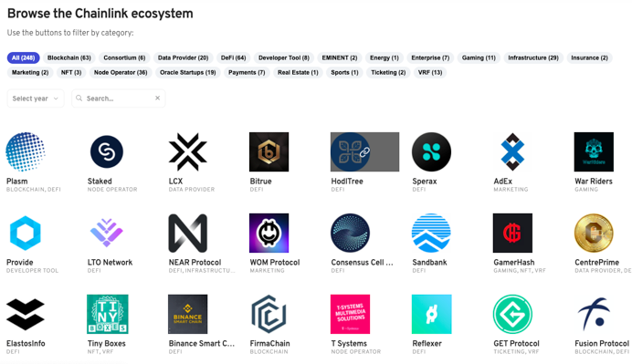Image resolution: width=632 pixels, height=364 pixels.
Task: Open the Bitrue gold logo
Action: (x=269, y=151)
